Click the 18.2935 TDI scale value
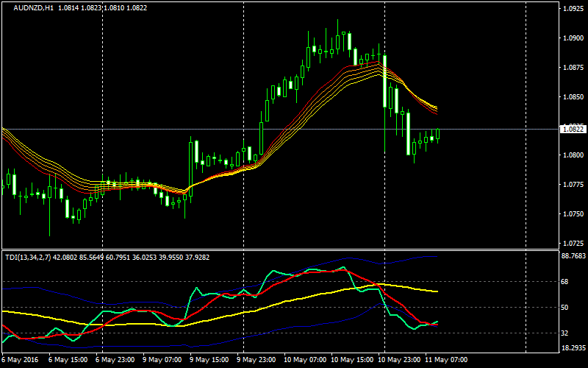The image size is (588, 368). tap(573, 347)
